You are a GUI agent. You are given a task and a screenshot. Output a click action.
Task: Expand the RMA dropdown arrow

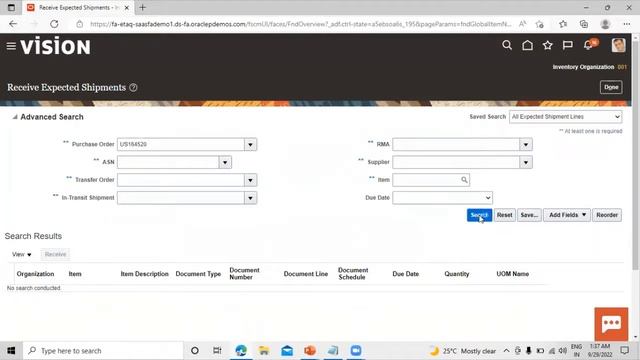526,144
